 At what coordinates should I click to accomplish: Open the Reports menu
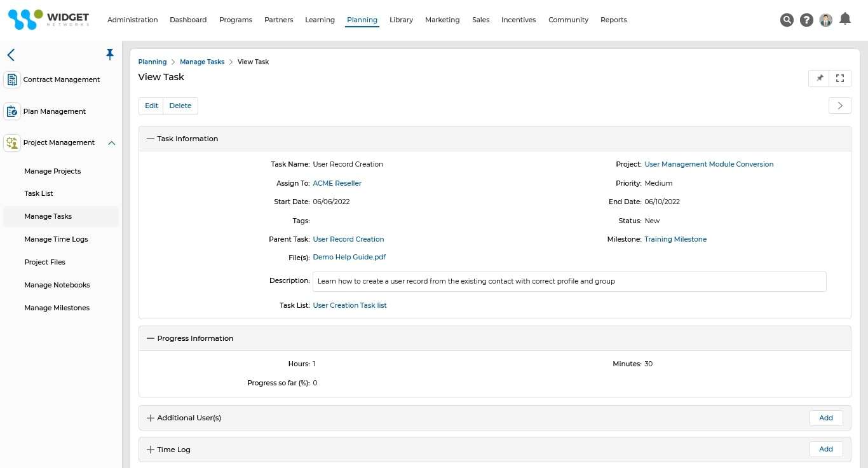click(613, 20)
